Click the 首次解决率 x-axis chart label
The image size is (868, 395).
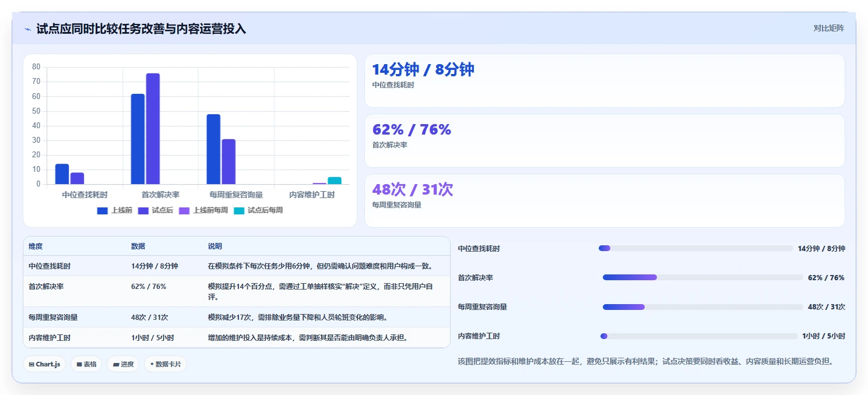160,195
